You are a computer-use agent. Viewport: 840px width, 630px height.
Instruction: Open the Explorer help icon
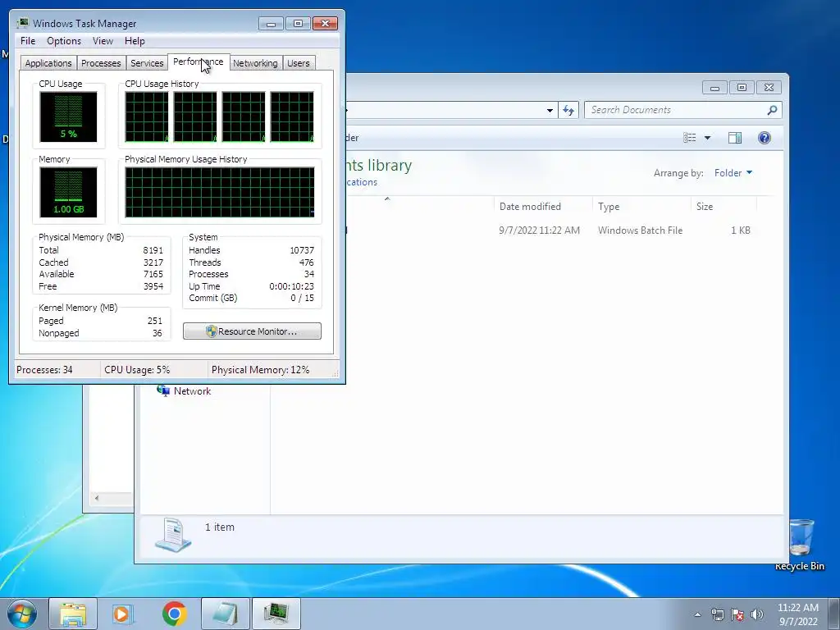pos(765,138)
